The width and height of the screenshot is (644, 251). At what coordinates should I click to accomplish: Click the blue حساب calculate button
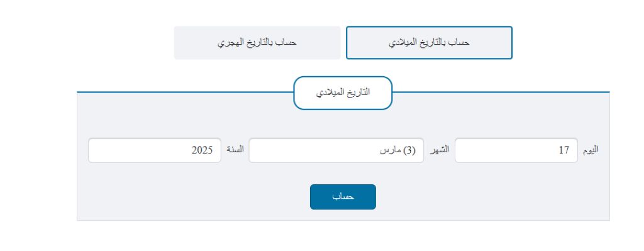[x=343, y=197]
